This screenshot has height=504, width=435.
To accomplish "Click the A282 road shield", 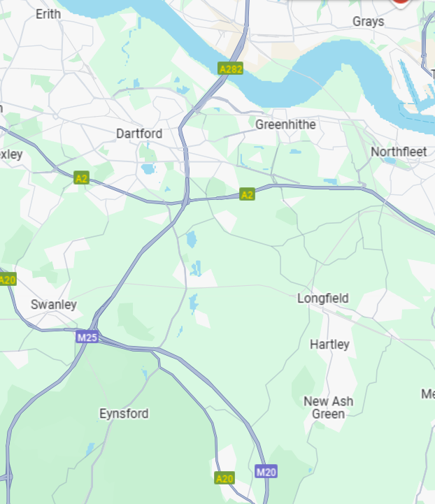I will pos(230,69).
